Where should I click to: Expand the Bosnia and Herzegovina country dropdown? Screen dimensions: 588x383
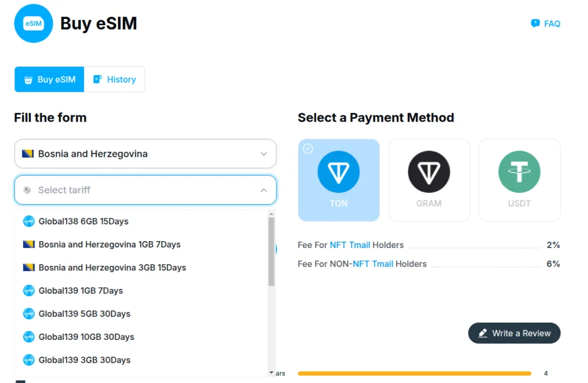click(x=145, y=154)
